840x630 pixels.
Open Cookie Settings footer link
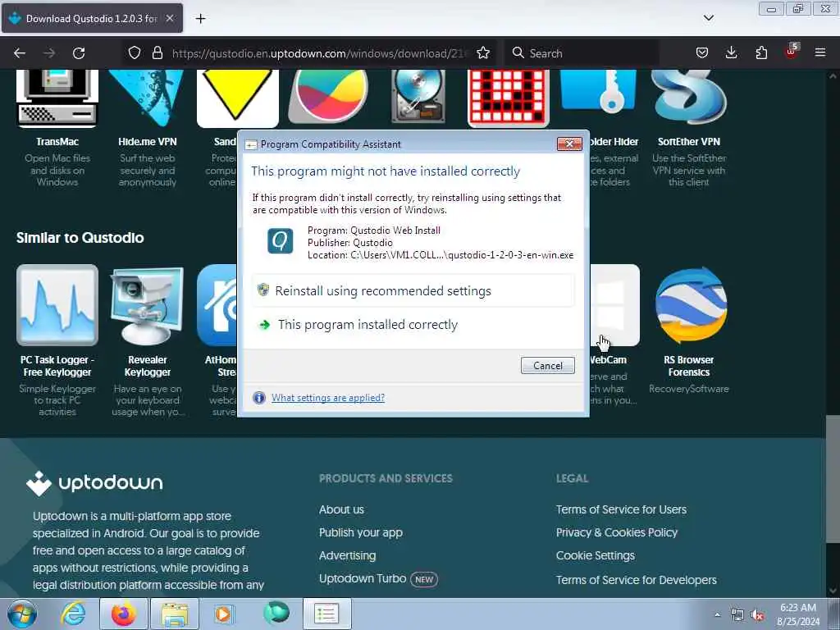click(x=596, y=556)
